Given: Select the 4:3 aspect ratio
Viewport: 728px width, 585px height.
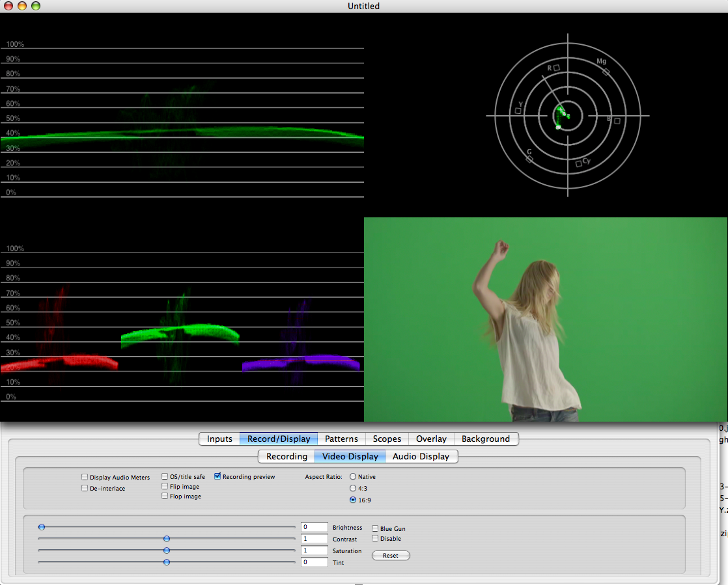Looking at the screenshot, I should tap(353, 488).
